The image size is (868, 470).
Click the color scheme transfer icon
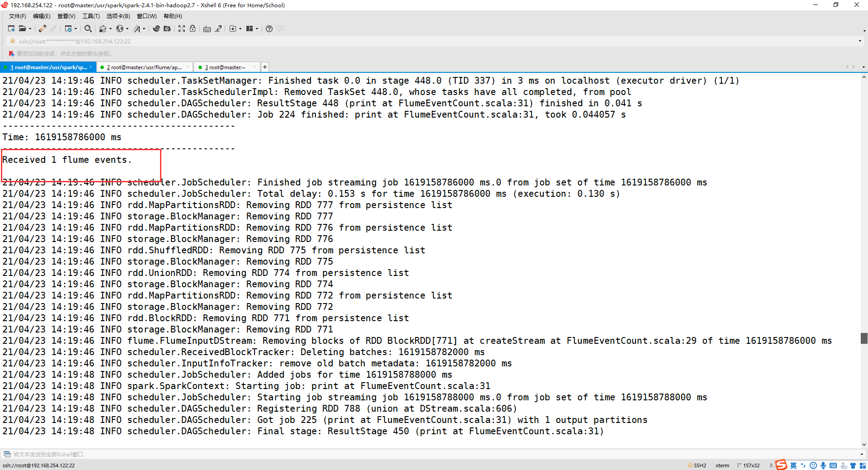click(x=103, y=28)
